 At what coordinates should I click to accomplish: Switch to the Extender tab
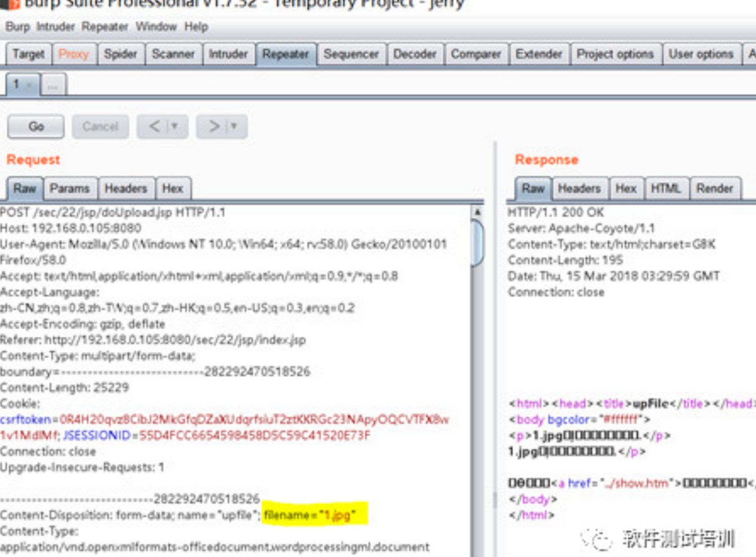[x=538, y=54]
